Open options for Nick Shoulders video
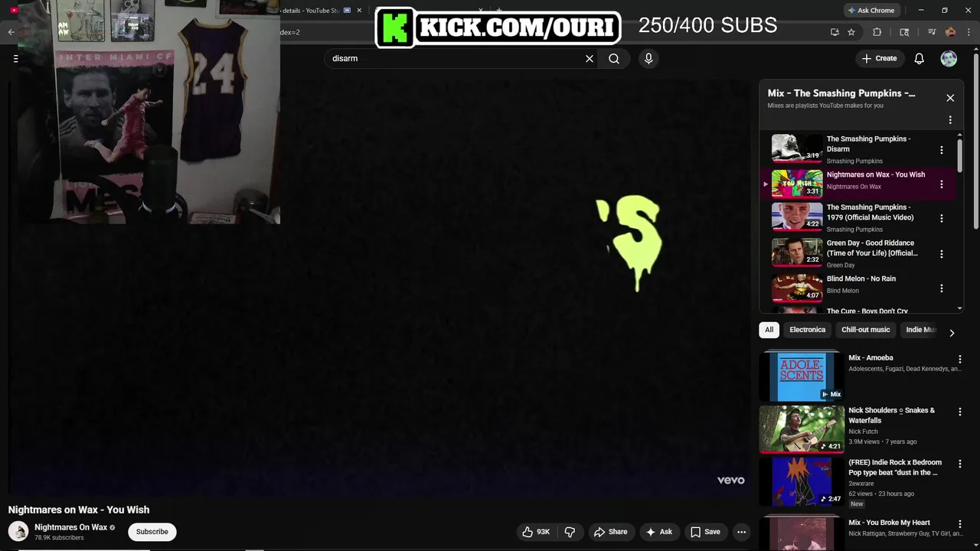Image resolution: width=980 pixels, height=551 pixels. point(959,412)
